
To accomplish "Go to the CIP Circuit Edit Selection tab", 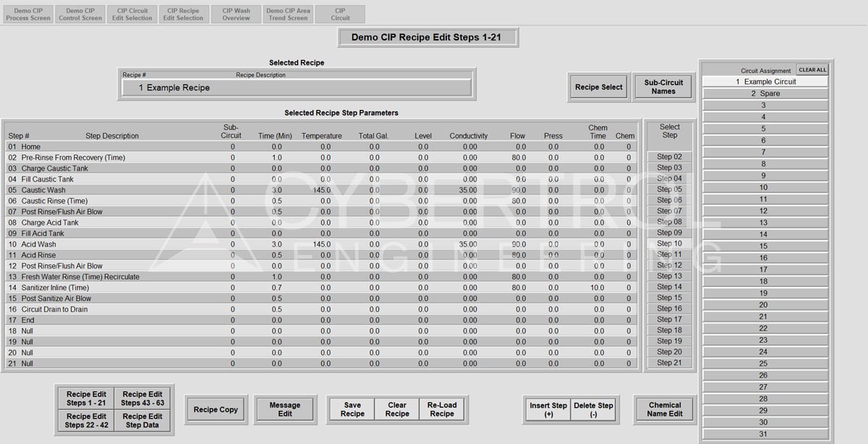I will click(132, 14).
